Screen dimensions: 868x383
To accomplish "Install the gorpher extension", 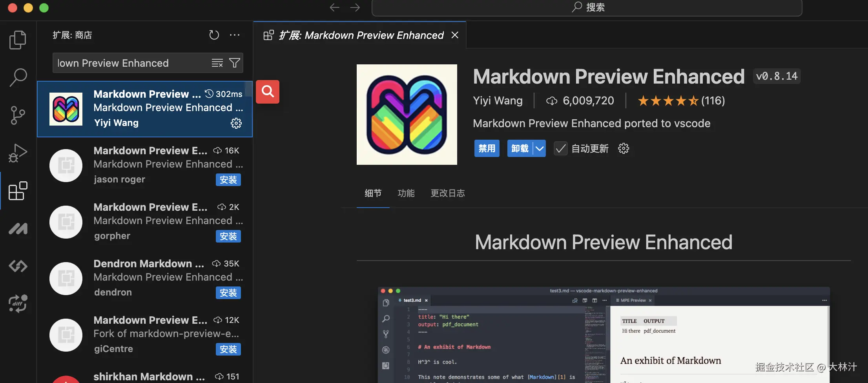I will [x=228, y=236].
